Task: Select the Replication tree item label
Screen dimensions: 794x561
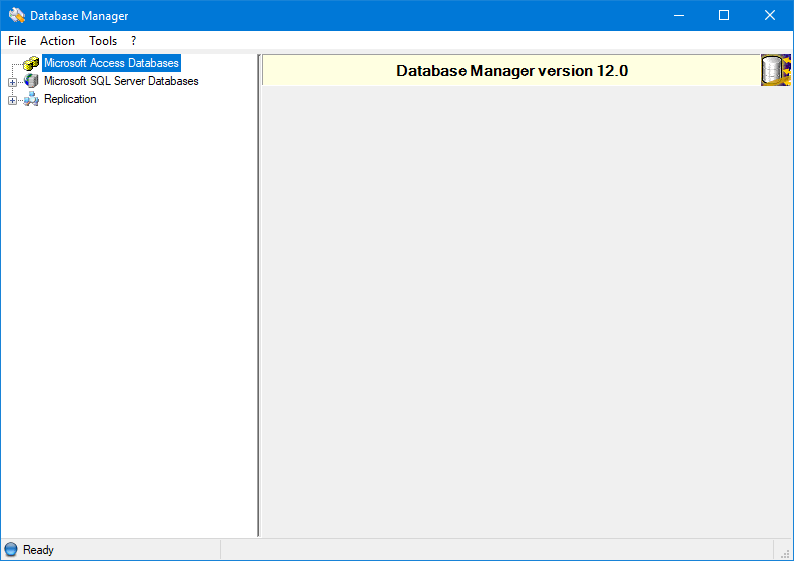Action: point(70,99)
